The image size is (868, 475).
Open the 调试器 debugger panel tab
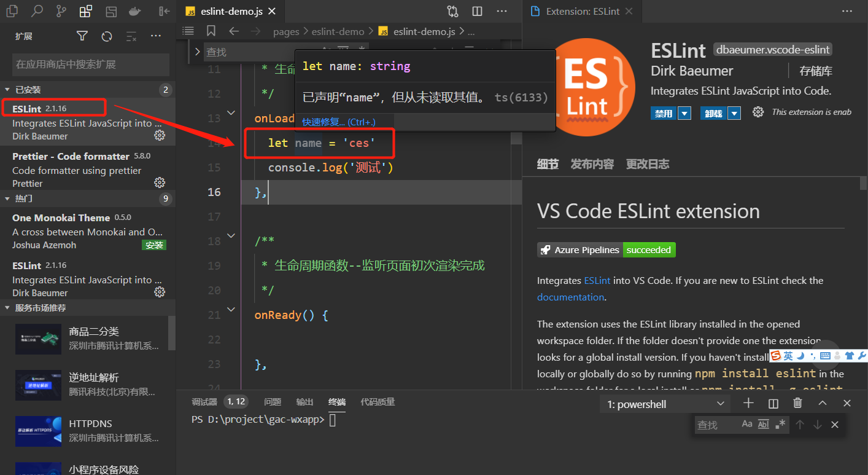[204, 402]
